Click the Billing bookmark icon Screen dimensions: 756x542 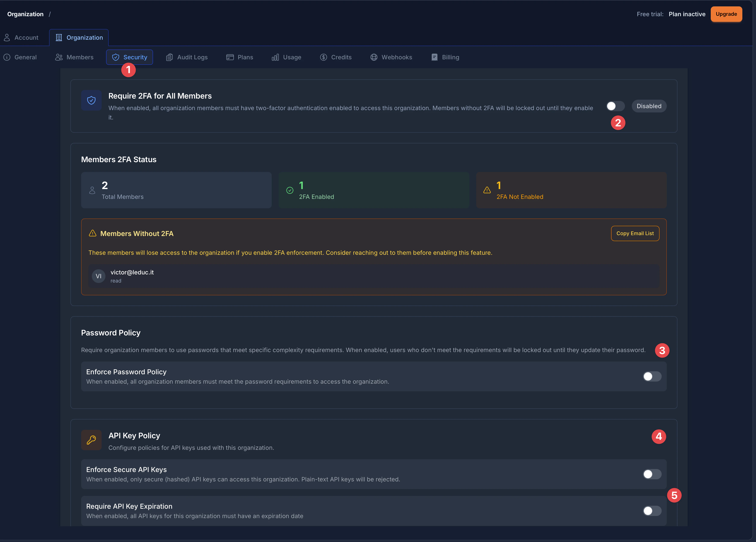434,57
